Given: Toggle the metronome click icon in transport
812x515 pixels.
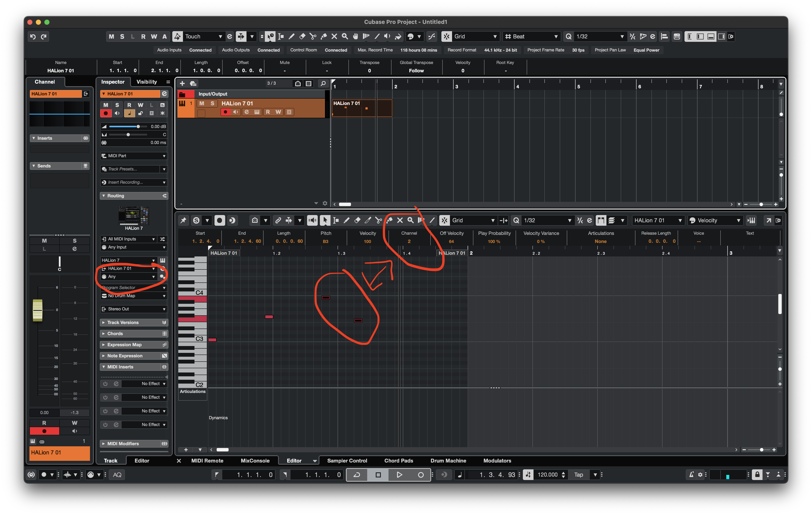Looking at the screenshot, I should [x=691, y=474].
